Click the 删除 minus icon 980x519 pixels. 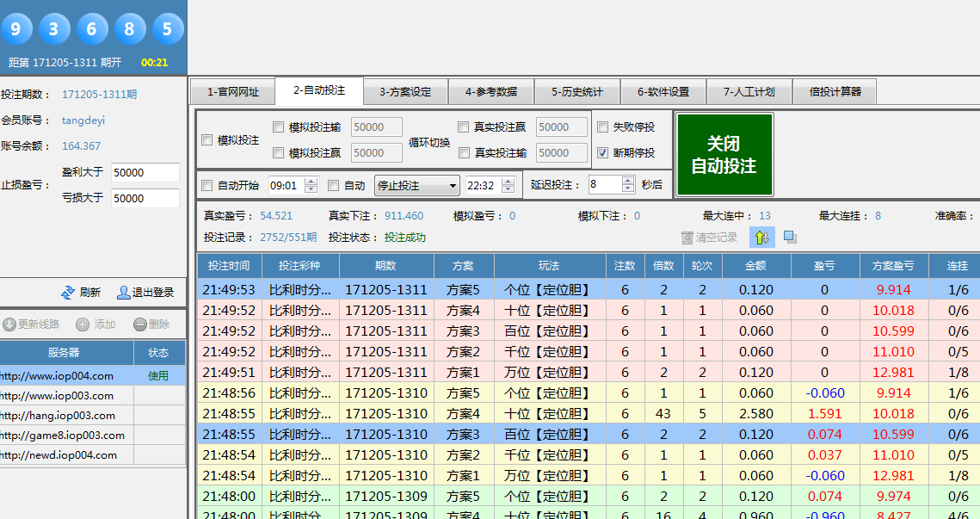tap(139, 324)
